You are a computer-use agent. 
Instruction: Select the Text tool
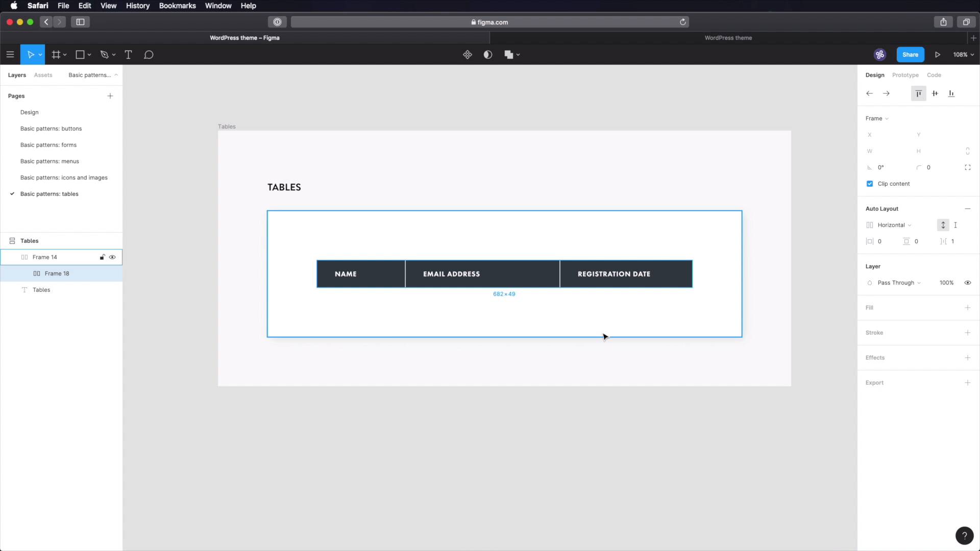(x=128, y=55)
